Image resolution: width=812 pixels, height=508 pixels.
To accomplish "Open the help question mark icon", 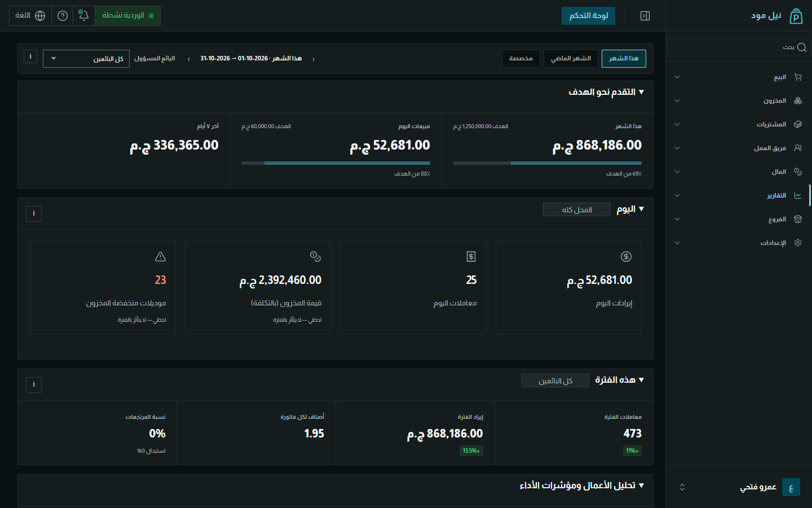I will [x=63, y=16].
